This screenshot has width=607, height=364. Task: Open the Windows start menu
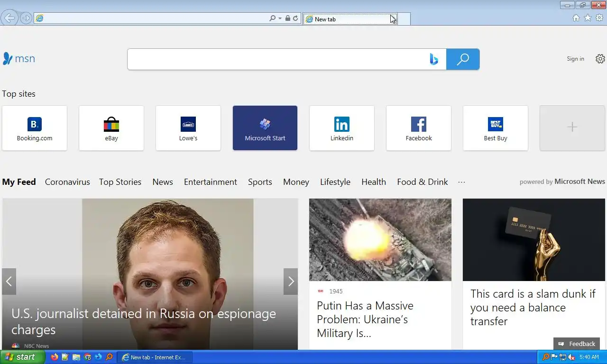tap(22, 357)
